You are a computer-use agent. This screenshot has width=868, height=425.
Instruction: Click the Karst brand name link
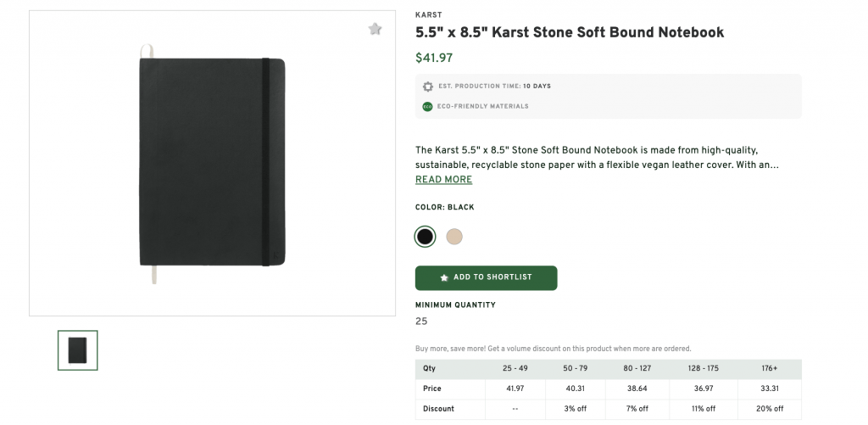coord(428,15)
